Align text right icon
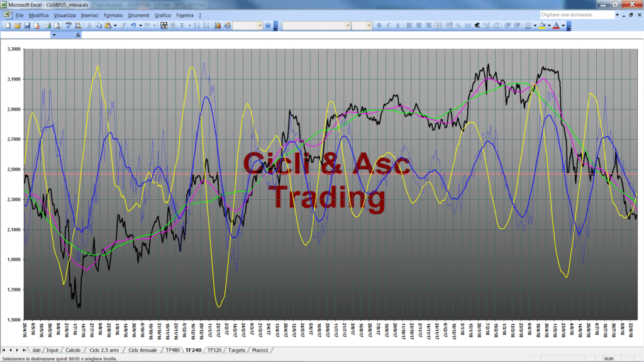 point(428,25)
